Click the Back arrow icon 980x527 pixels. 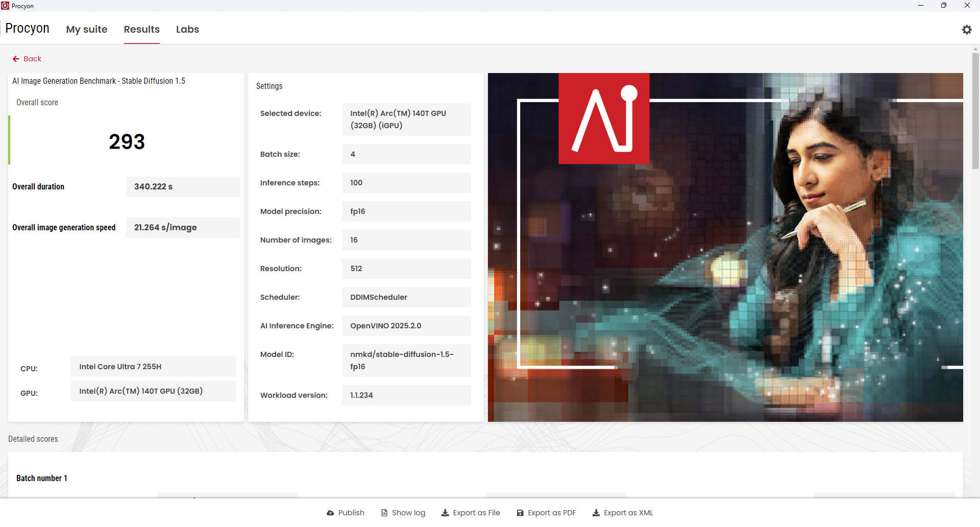16,59
